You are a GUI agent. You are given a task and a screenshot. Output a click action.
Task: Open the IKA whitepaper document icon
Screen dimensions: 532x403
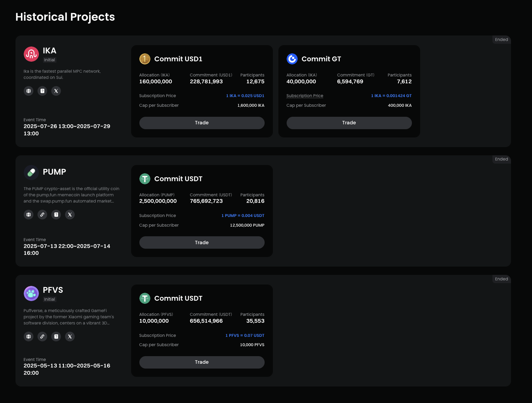point(42,91)
